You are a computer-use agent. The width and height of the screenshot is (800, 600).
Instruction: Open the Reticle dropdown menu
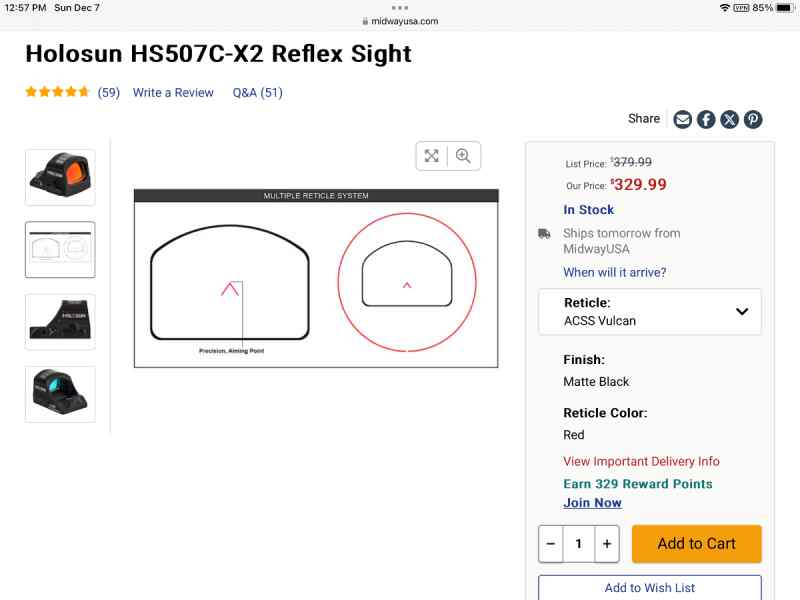point(650,311)
